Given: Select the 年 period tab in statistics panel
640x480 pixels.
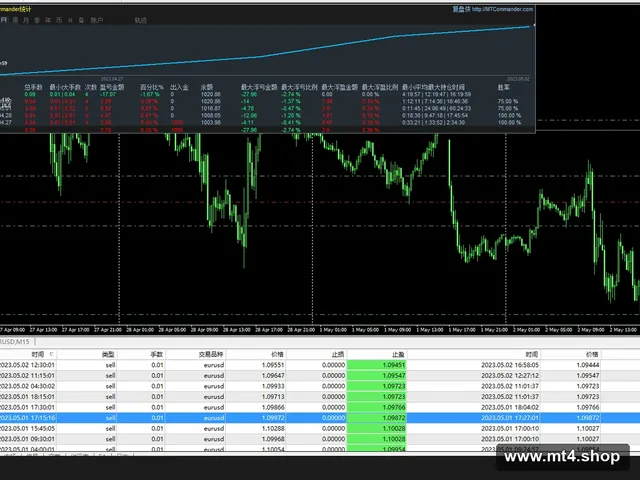Looking at the screenshot, I should 48,20.
